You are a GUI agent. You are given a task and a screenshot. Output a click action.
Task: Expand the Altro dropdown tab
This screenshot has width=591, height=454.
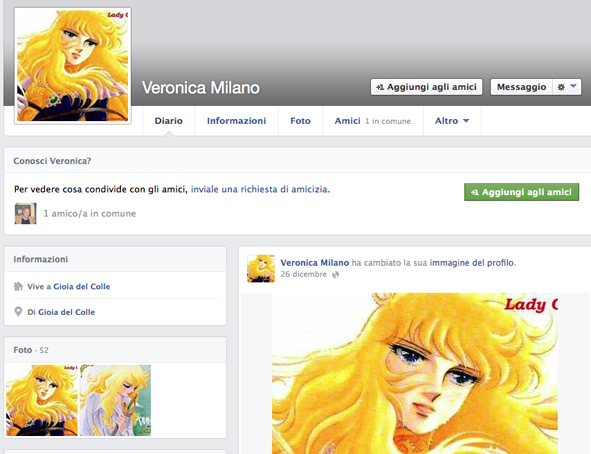452,121
